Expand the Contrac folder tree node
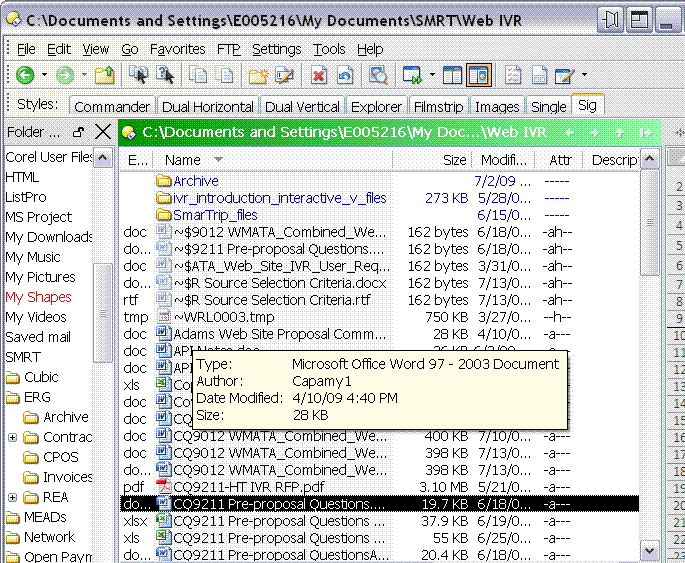 tap(12, 437)
